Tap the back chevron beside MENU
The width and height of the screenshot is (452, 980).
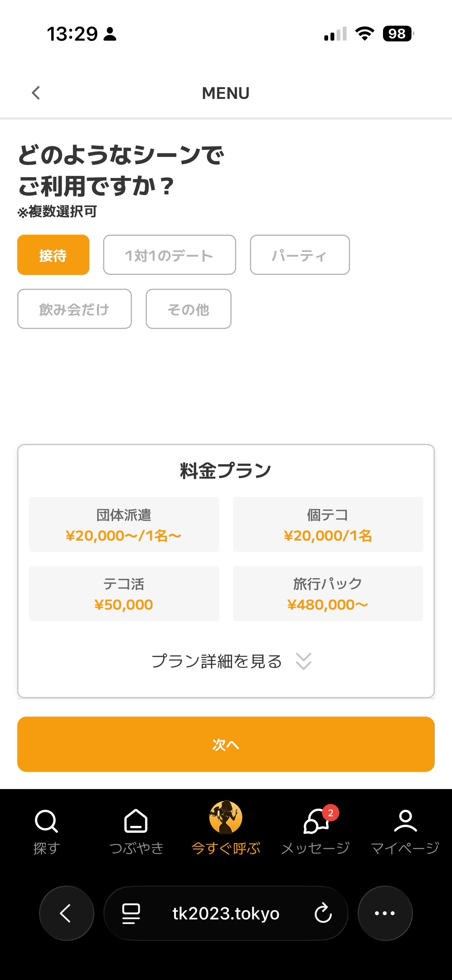(36, 93)
